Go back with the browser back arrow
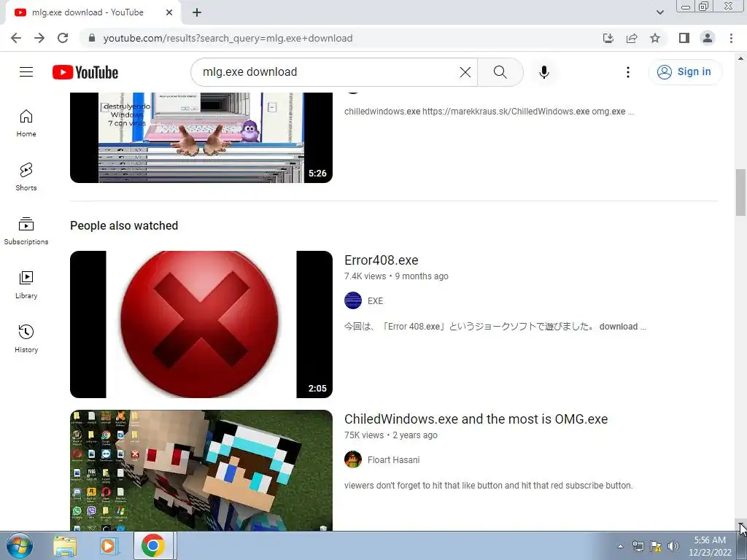 (x=16, y=38)
